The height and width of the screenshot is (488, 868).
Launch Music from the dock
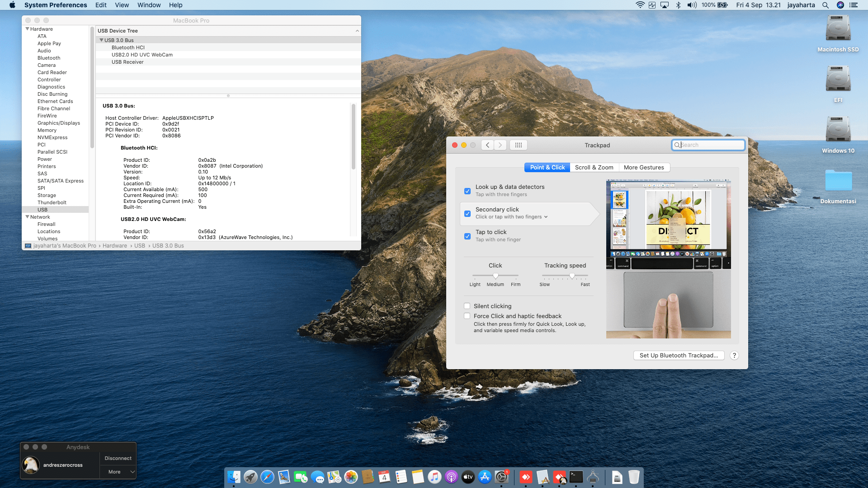(434, 477)
